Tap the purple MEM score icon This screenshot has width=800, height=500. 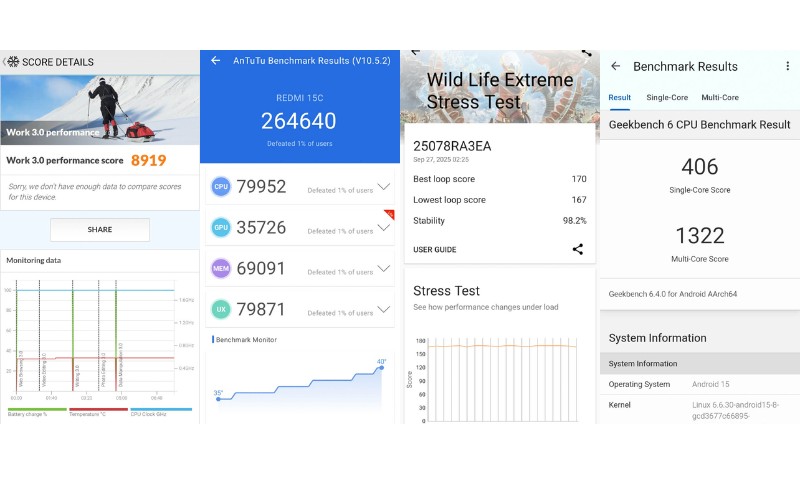pyautogui.click(x=221, y=269)
